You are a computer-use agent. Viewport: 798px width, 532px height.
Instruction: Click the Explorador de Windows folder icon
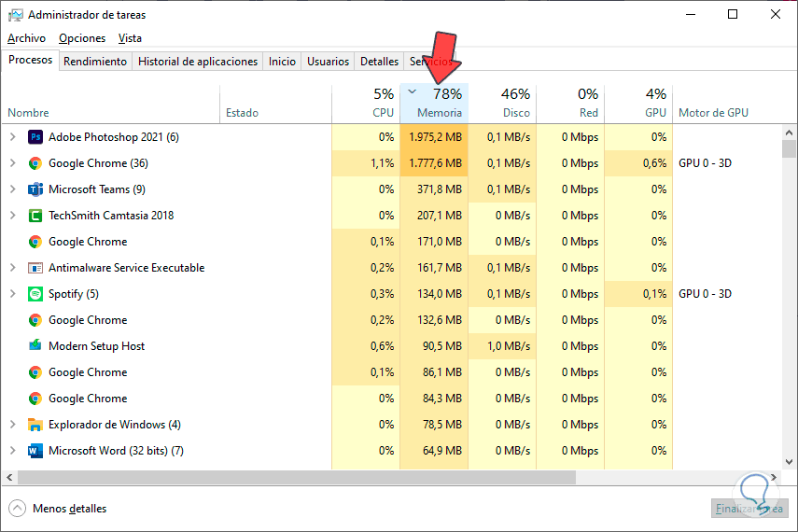(35, 425)
